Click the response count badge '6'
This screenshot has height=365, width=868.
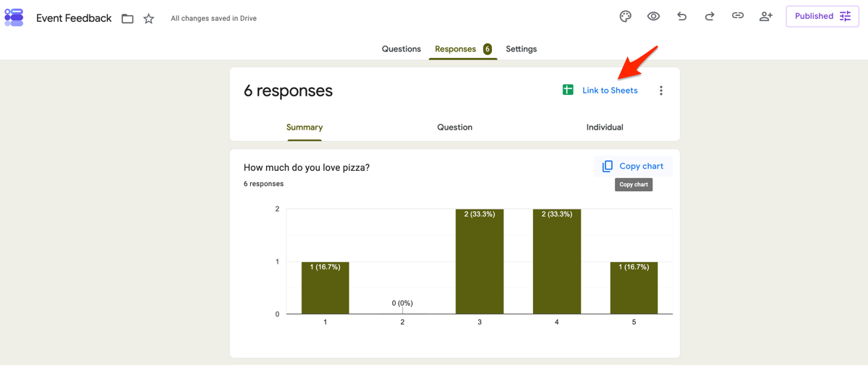pos(488,49)
